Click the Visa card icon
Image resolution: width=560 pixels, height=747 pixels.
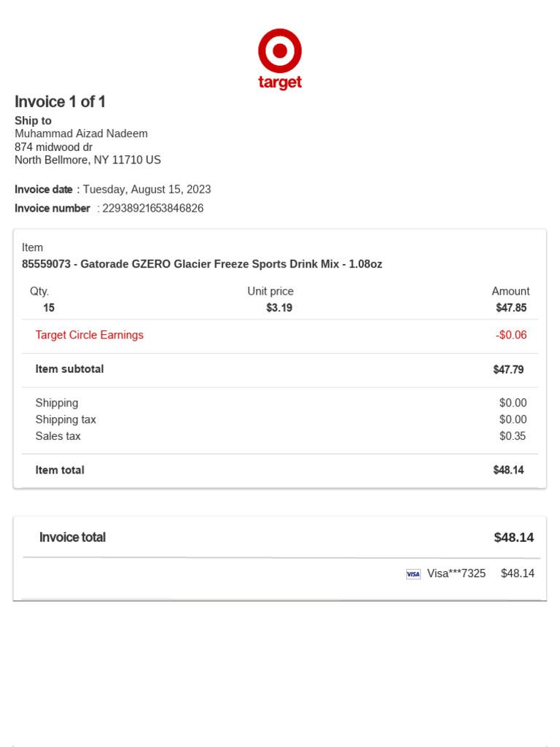tap(413, 574)
